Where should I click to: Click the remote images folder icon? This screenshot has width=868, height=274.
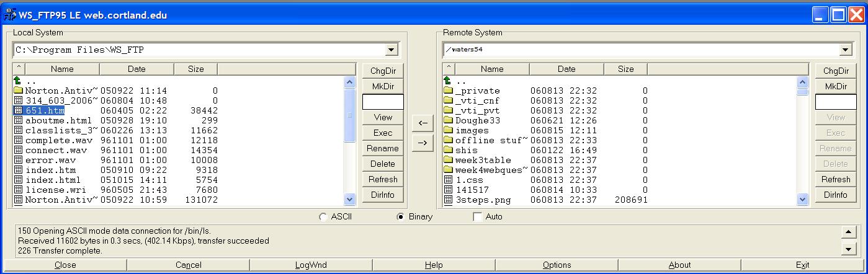click(x=448, y=130)
